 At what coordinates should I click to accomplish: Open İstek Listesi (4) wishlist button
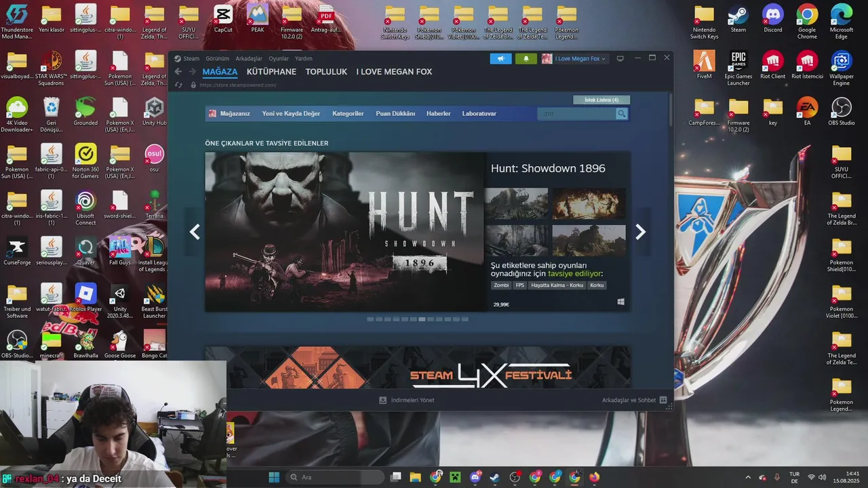[601, 100]
